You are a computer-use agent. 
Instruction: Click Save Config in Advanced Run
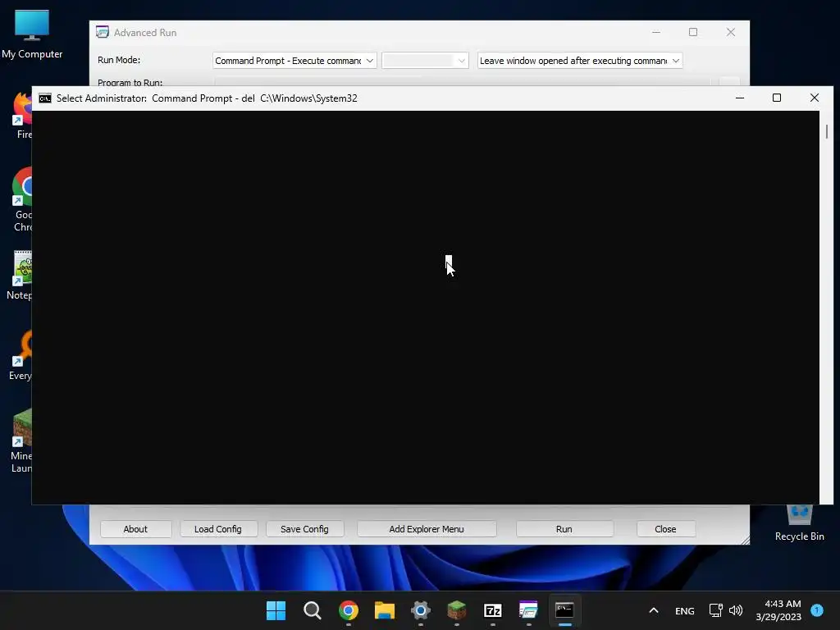[x=304, y=529]
